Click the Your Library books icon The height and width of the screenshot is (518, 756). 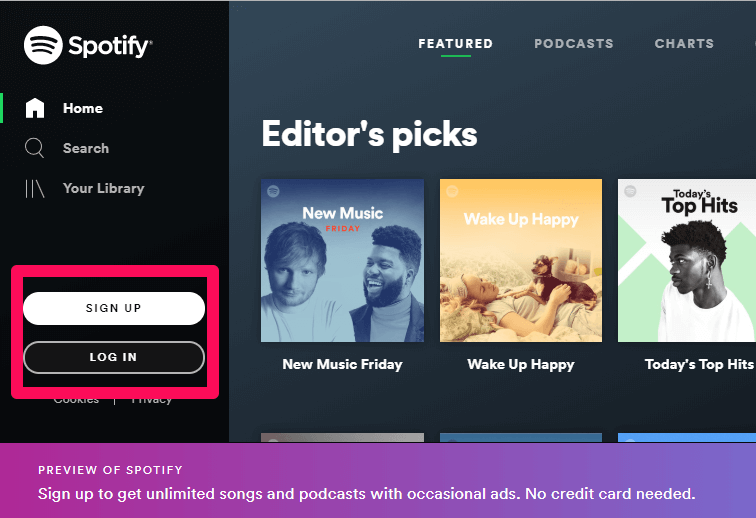(x=35, y=189)
